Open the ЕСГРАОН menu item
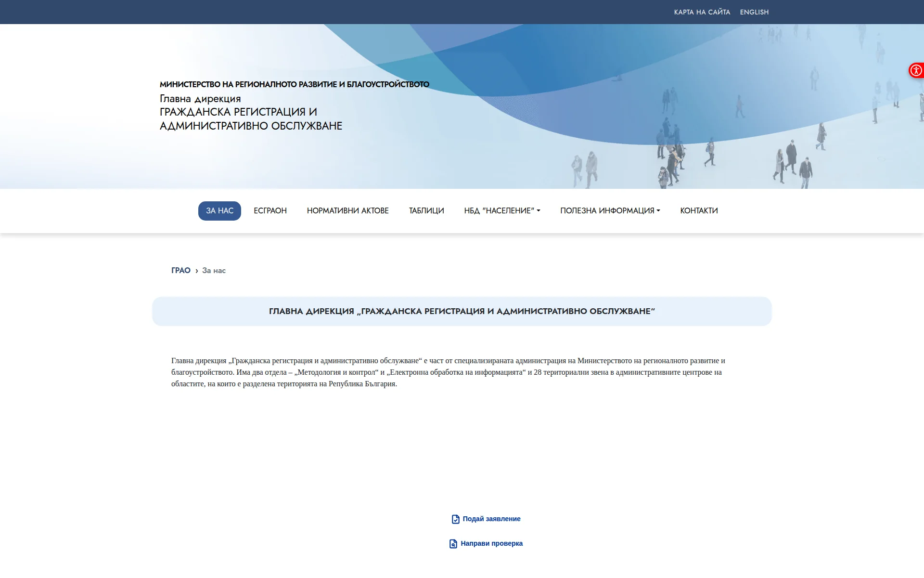 coord(270,211)
